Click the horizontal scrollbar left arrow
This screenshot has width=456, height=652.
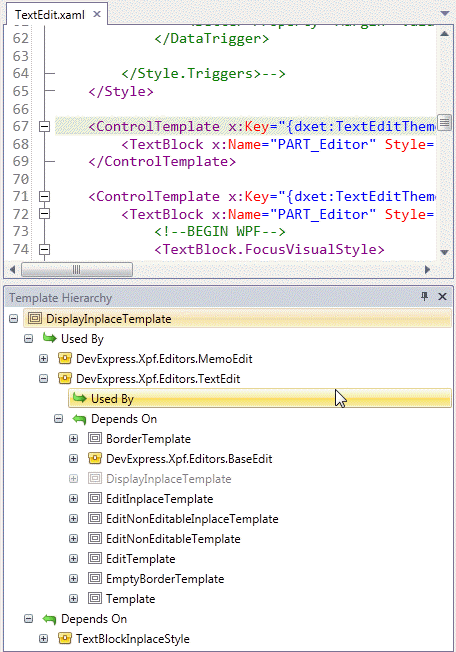12,269
